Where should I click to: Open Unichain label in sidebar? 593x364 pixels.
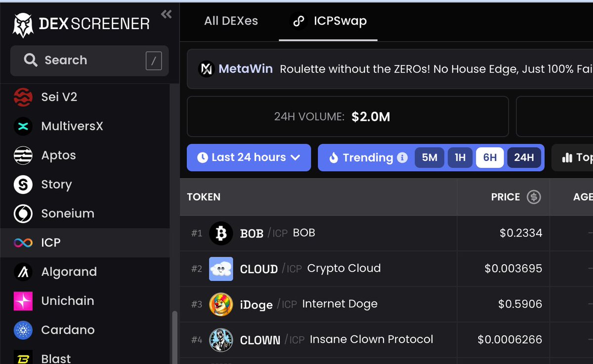[67, 301]
